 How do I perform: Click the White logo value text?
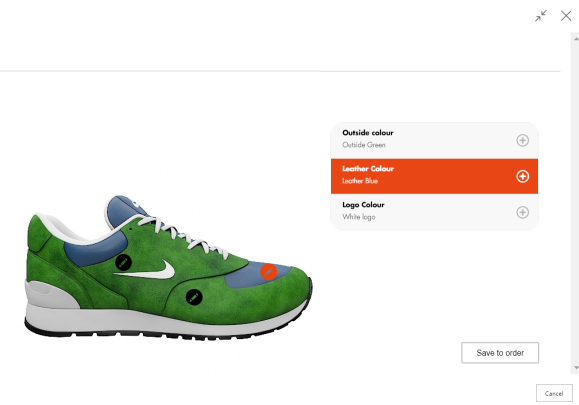359,217
